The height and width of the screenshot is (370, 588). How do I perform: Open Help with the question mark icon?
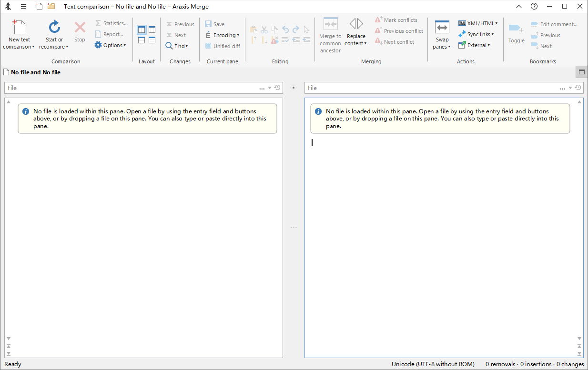[534, 7]
